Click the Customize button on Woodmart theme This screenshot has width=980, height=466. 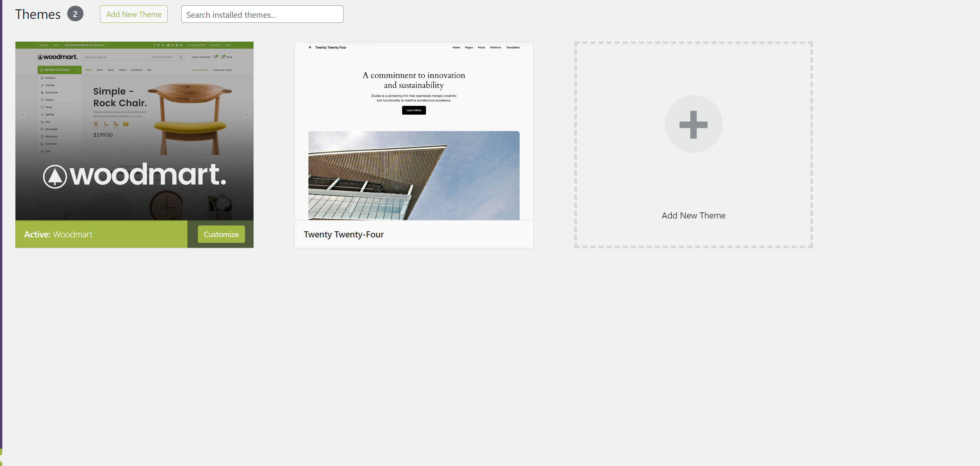221,234
